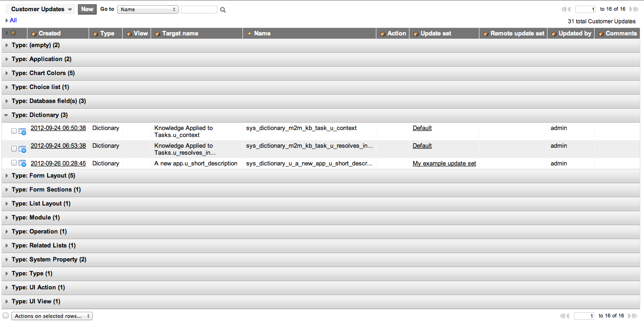Open record 2012-09-26 00:28:45
Image resolution: width=644 pixels, height=336 pixels.
[58, 164]
